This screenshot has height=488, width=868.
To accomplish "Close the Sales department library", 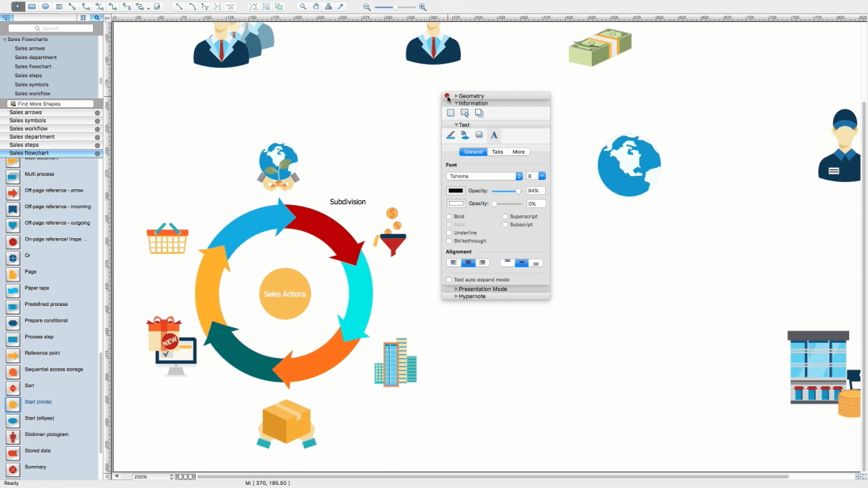I will pos(97,136).
